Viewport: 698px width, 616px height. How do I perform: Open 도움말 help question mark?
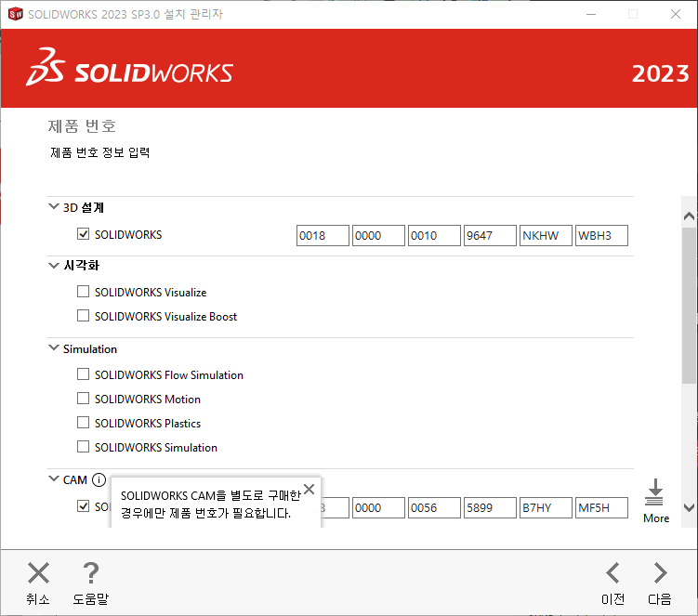coord(91,573)
